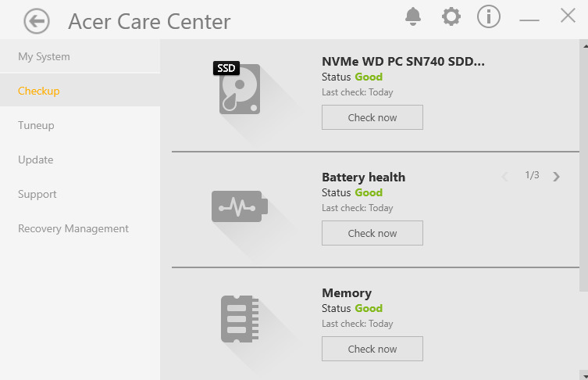This screenshot has height=380, width=588.
Task: Open the notifications bell
Action: click(413, 16)
